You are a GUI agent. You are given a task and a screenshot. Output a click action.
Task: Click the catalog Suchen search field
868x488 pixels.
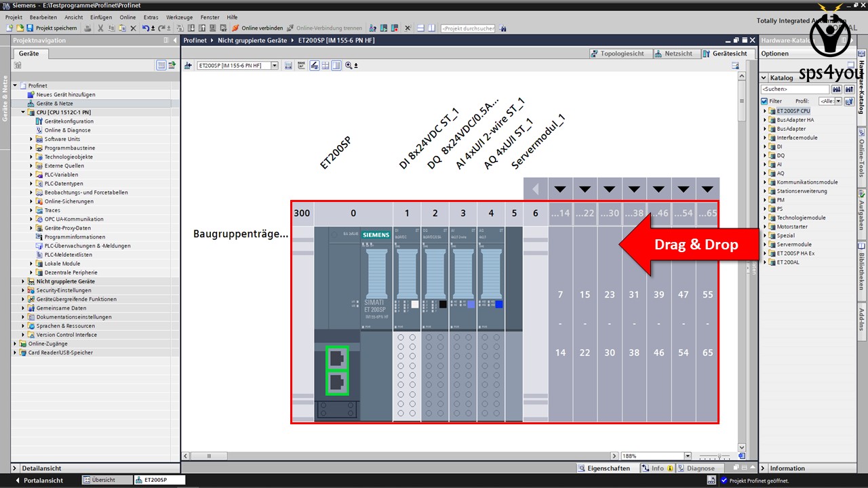tap(794, 89)
